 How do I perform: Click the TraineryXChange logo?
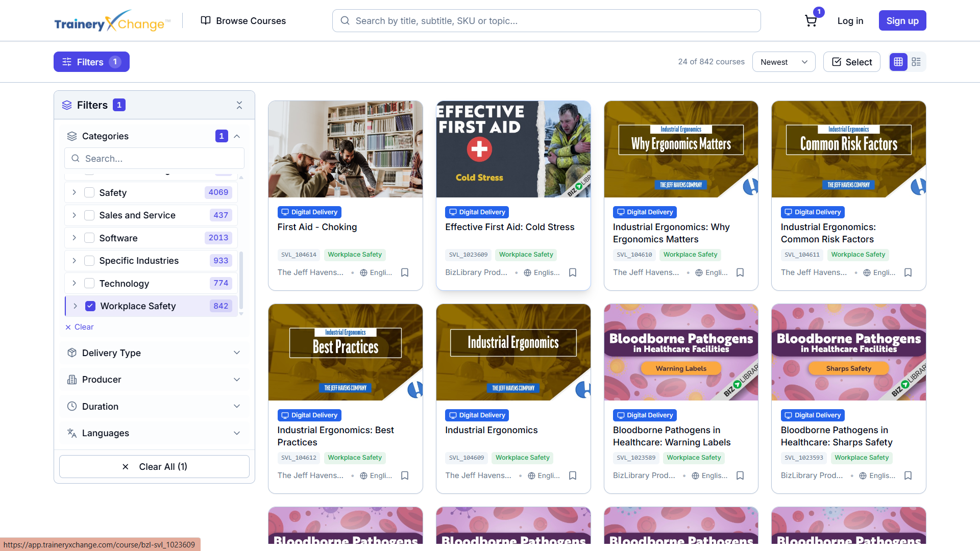pos(112,21)
